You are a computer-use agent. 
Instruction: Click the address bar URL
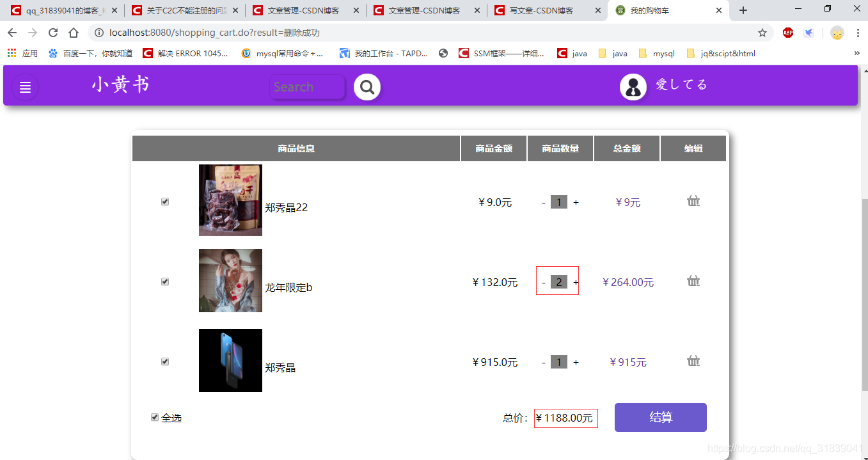pos(215,33)
